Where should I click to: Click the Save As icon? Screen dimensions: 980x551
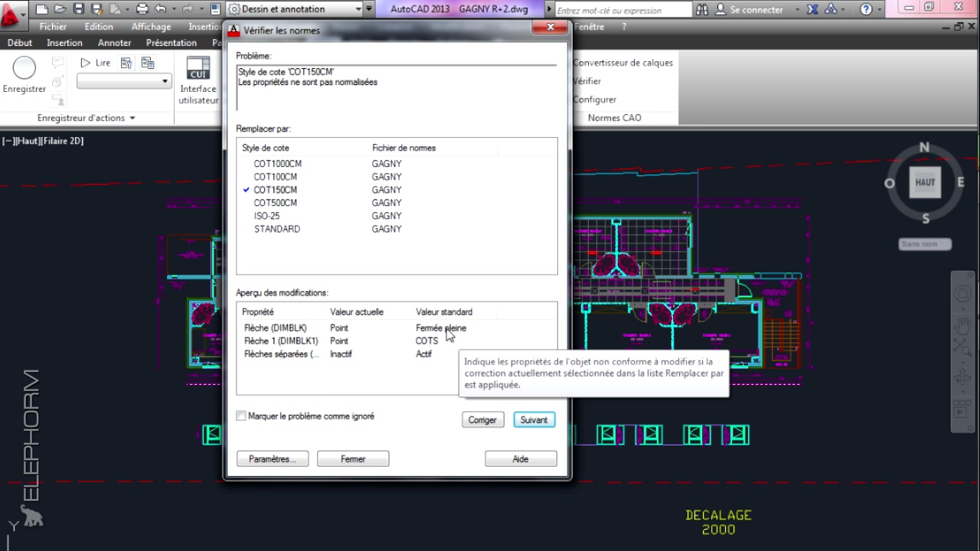(97, 10)
